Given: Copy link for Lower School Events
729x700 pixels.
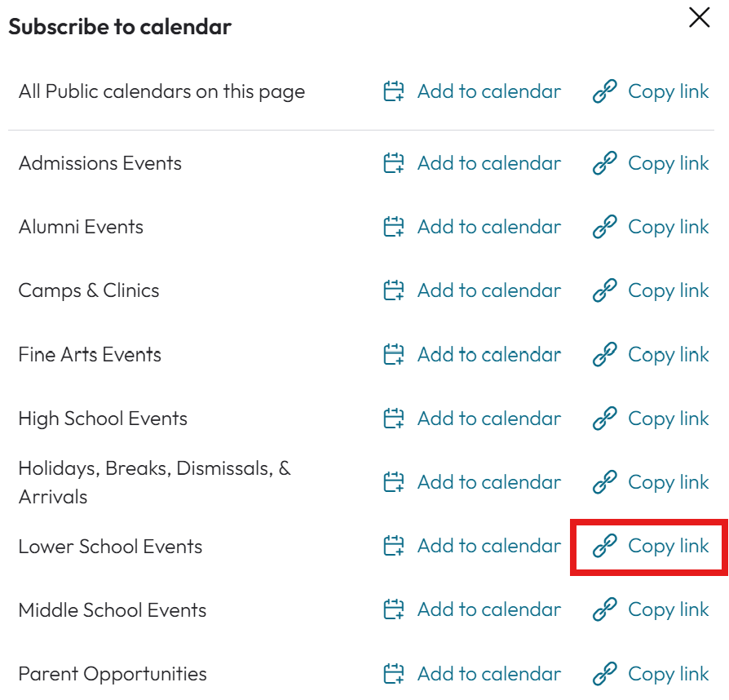Looking at the screenshot, I should pyautogui.click(x=651, y=546).
